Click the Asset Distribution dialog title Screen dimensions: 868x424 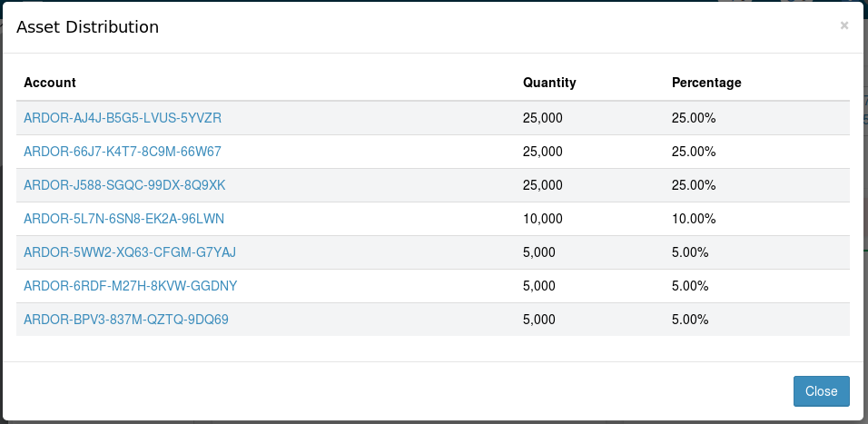pyautogui.click(x=87, y=26)
